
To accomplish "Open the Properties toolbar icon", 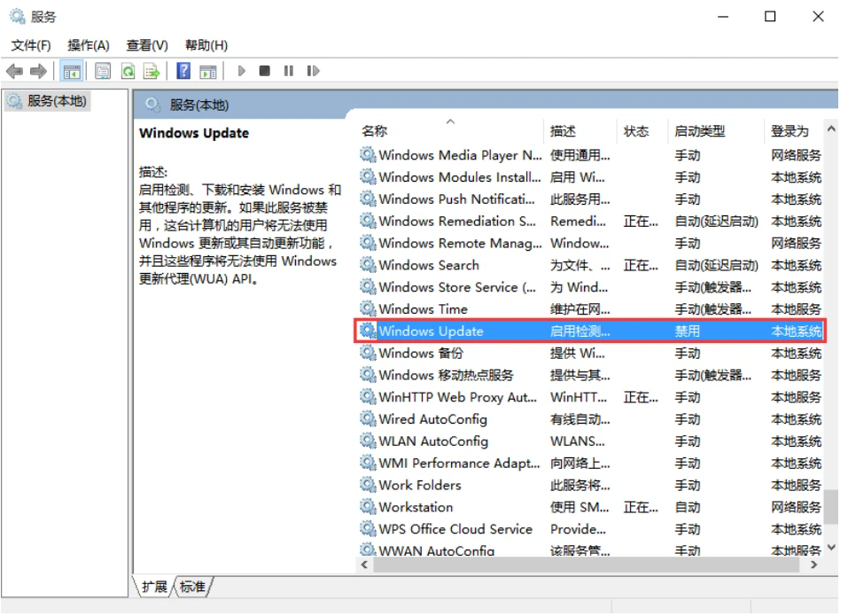I will tap(103, 72).
